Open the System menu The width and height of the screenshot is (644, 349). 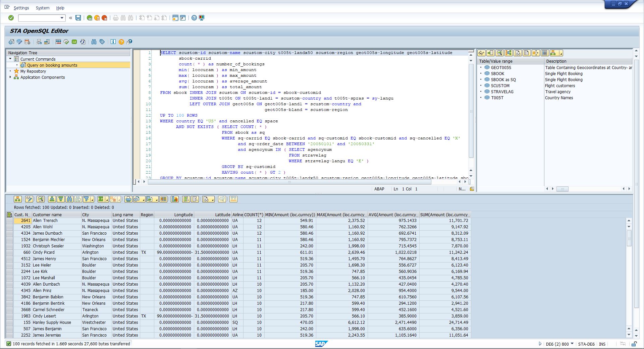(43, 8)
